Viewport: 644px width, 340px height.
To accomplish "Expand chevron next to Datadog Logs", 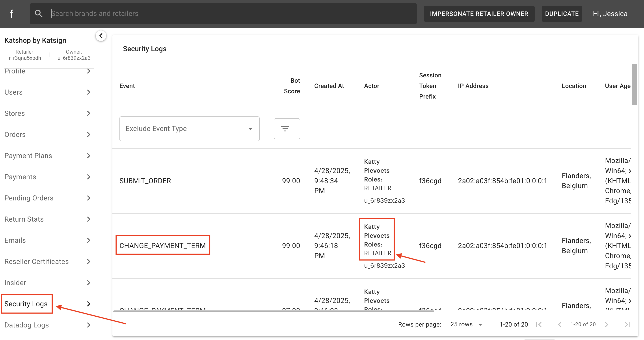I will point(89,325).
